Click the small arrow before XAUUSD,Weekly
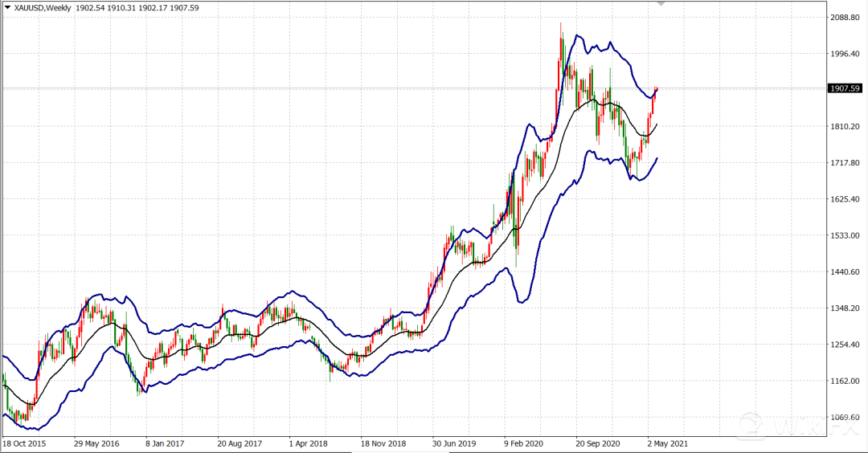 click(8, 7)
